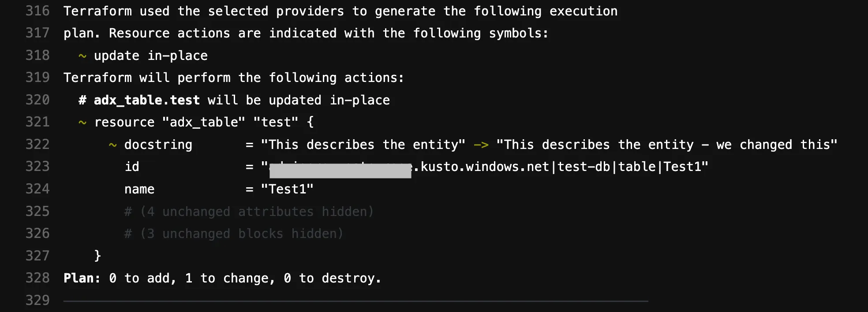The width and height of the screenshot is (868, 312).
Task: Click the grey redacted box in id
Action: tap(340, 171)
